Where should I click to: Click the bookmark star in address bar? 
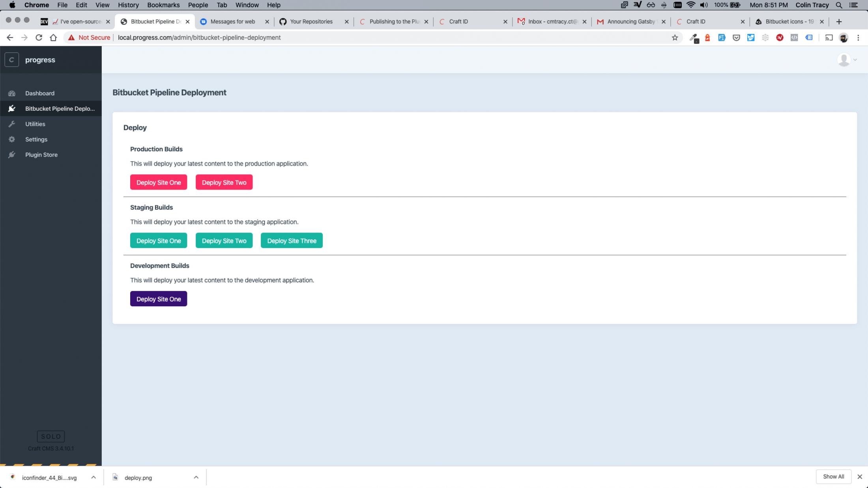pos(675,37)
